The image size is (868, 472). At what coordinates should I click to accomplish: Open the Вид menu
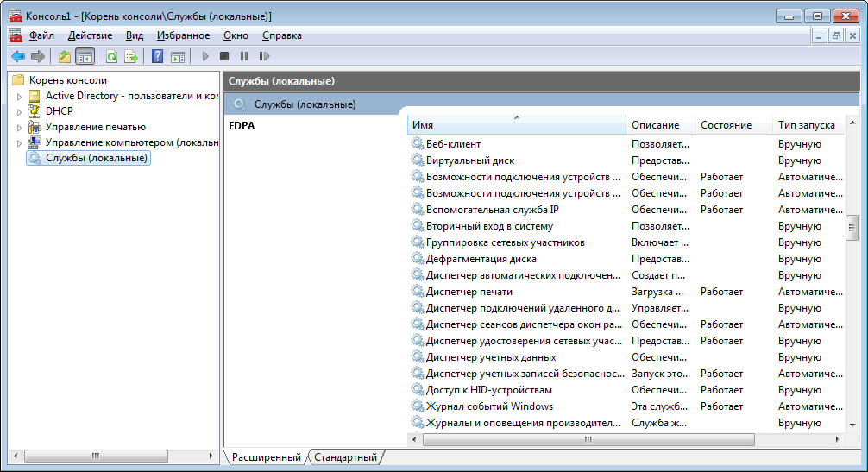[x=135, y=35]
